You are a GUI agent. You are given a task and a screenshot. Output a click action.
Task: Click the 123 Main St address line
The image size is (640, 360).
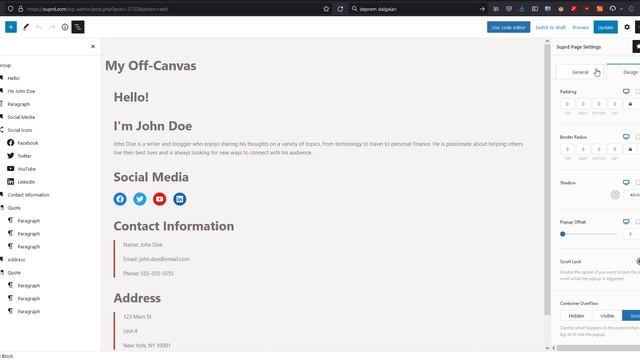[x=137, y=317]
